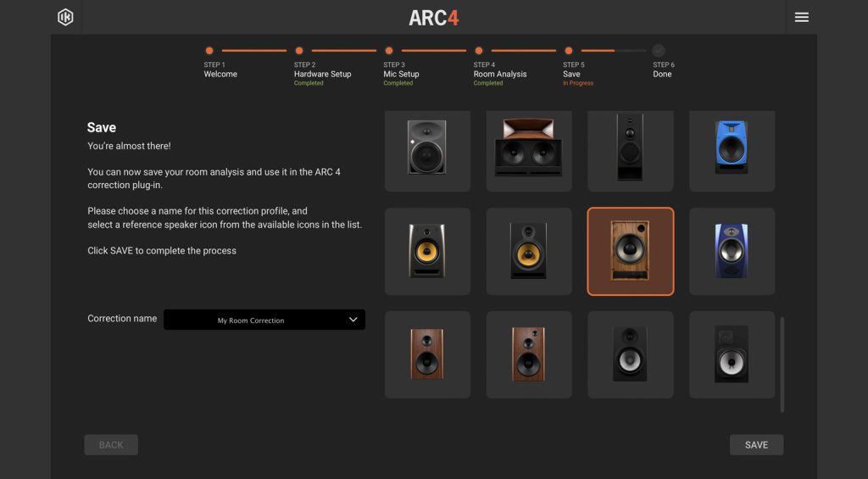Click the highlighted vintage wood speaker thumbnail
Image resolution: width=868 pixels, height=479 pixels.
(x=630, y=251)
